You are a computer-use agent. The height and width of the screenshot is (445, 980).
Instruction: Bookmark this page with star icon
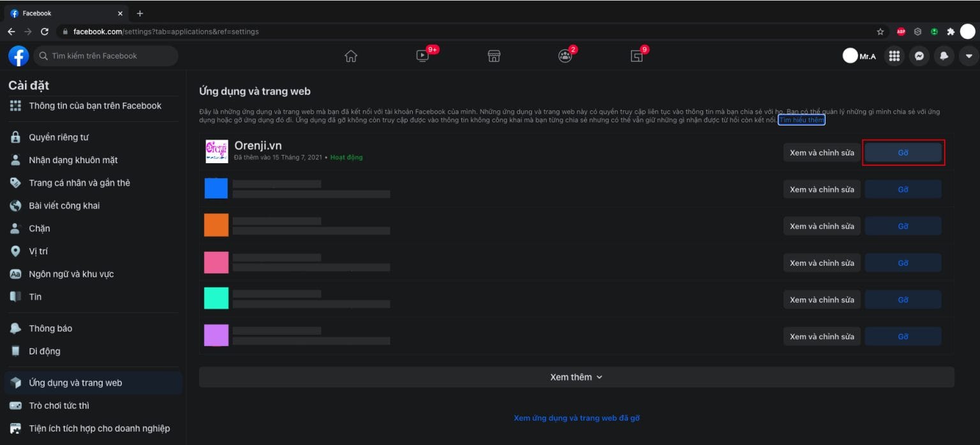click(880, 31)
